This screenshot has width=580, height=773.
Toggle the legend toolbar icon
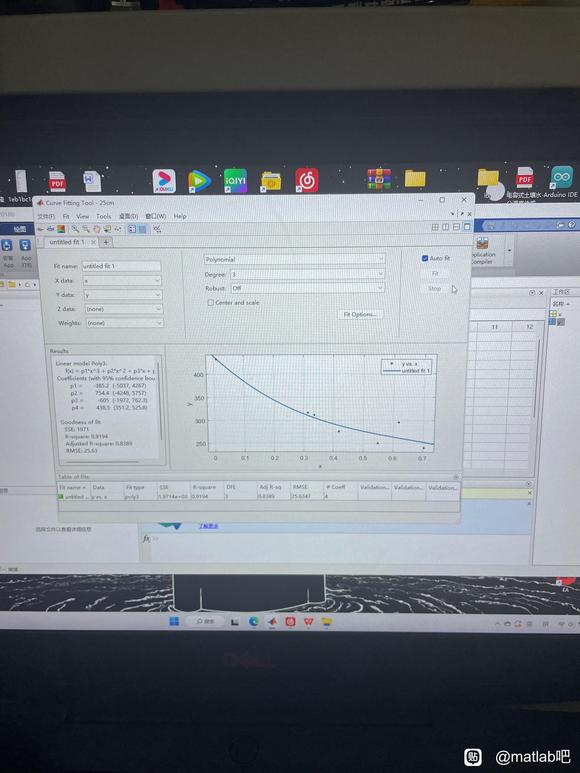pyautogui.click(x=132, y=229)
